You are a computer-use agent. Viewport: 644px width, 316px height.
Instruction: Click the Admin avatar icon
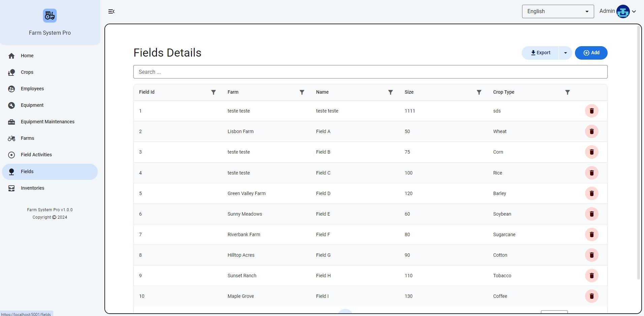623,11
